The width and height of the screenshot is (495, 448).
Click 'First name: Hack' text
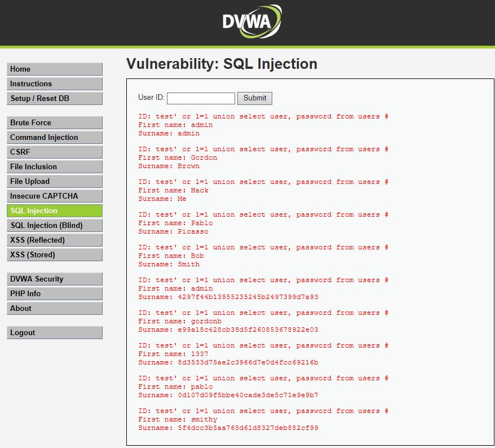[x=173, y=191]
